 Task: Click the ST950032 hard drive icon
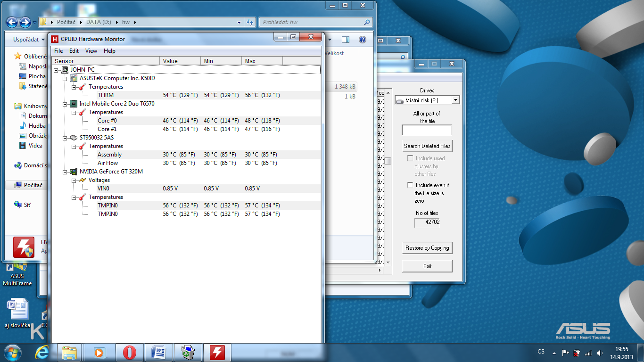(x=74, y=138)
